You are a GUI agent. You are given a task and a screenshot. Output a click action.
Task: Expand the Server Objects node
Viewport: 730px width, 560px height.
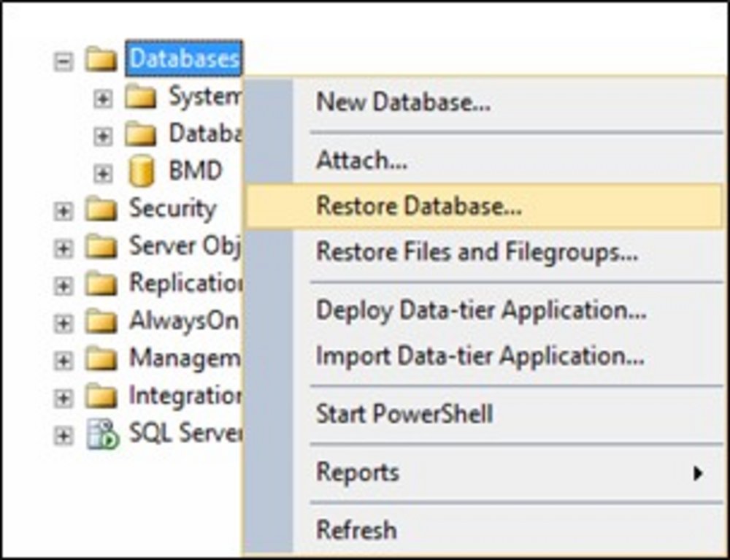click(x=64, y=248)
